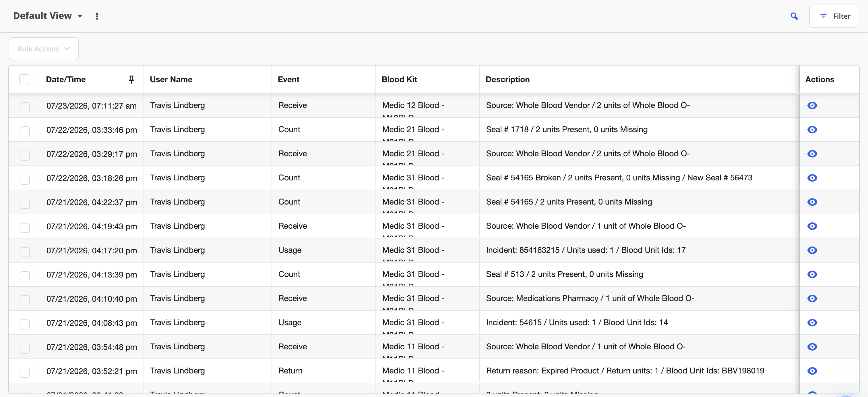868x397 pixels.
Task: View details for 07/21/2026 04:19:43 pm entry
Action: [x=812, y=226]
